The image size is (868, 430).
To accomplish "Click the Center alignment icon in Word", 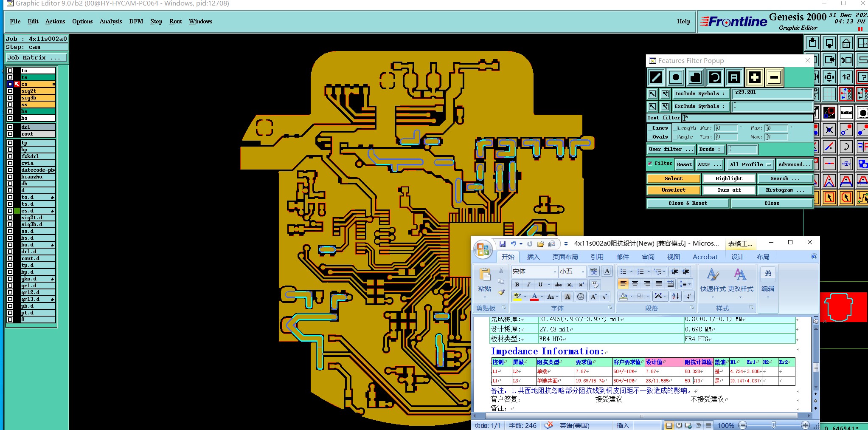I will pyautogui.click(x=635, y=284).
